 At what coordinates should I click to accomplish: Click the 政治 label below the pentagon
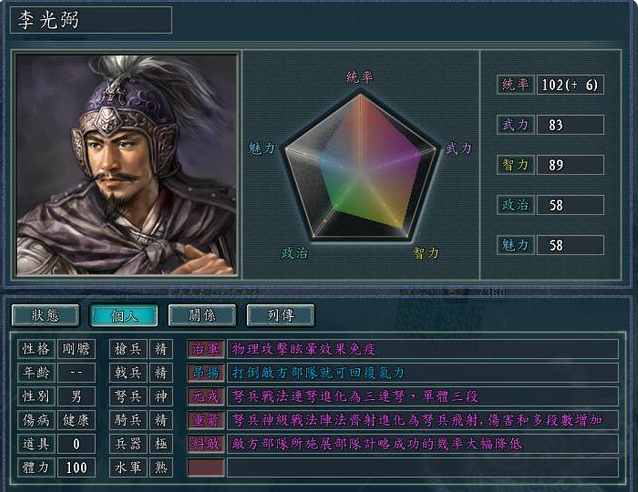(x=295, y=253)
